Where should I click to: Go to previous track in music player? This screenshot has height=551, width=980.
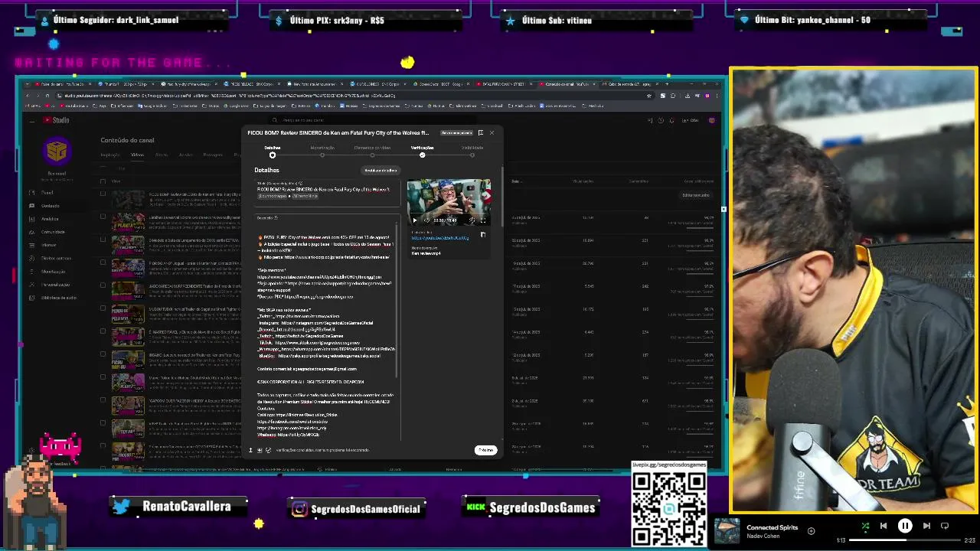[x=884, y=526]
